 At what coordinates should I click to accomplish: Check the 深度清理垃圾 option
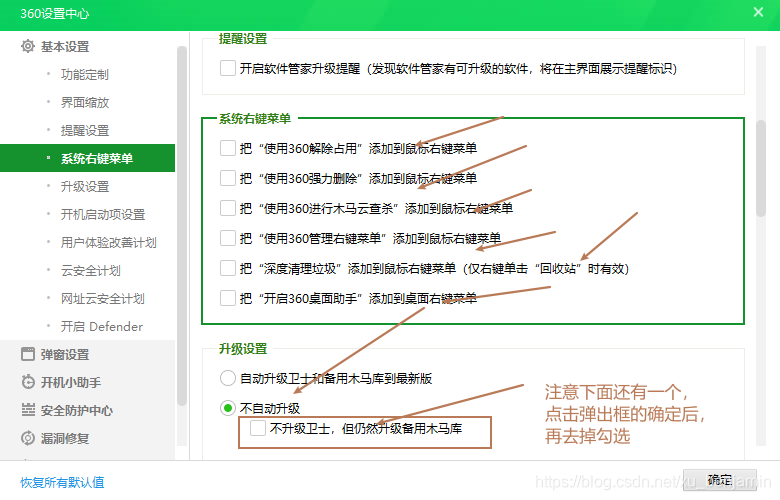tap(228, 268)
